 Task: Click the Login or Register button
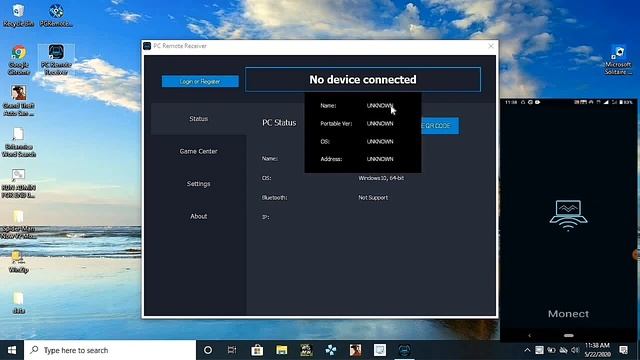click(x=200, y=81)
